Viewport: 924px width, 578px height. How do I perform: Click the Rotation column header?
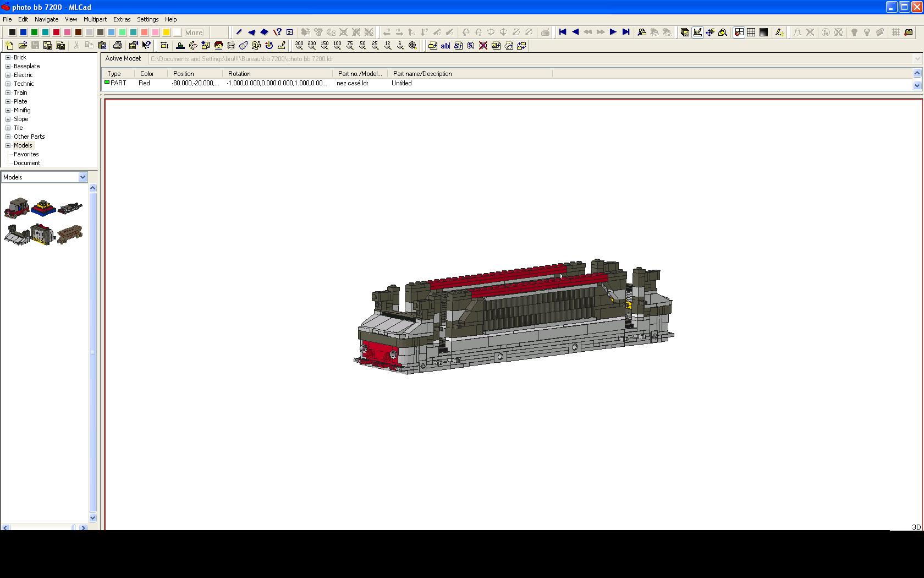[277, 74]
